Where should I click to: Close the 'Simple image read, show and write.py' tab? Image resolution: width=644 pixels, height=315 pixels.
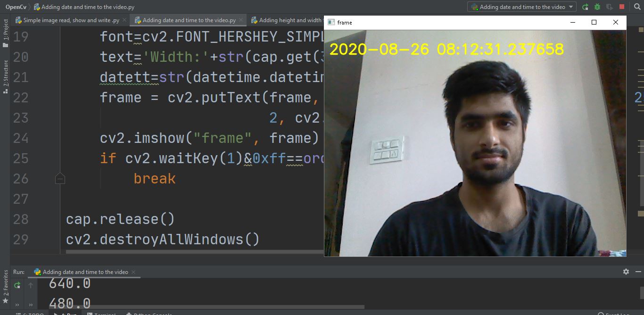click(x=124, y=20)
